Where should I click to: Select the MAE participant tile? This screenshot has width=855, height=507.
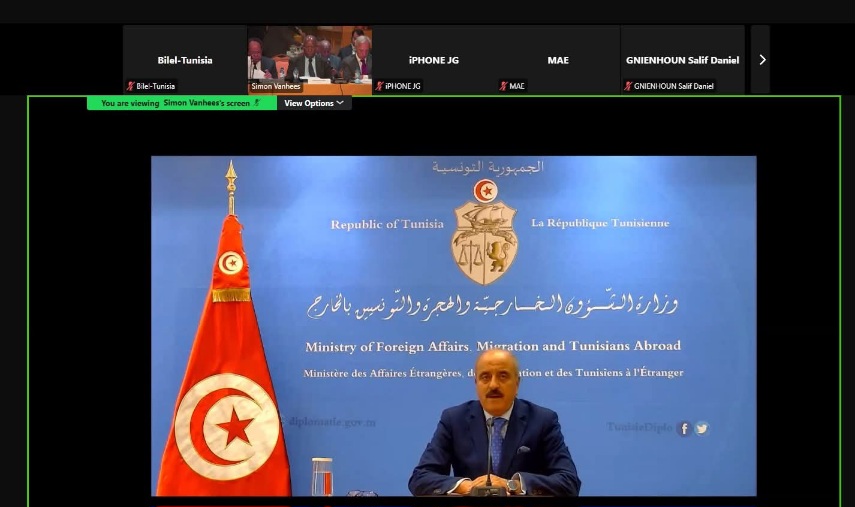tap(558, 60)
